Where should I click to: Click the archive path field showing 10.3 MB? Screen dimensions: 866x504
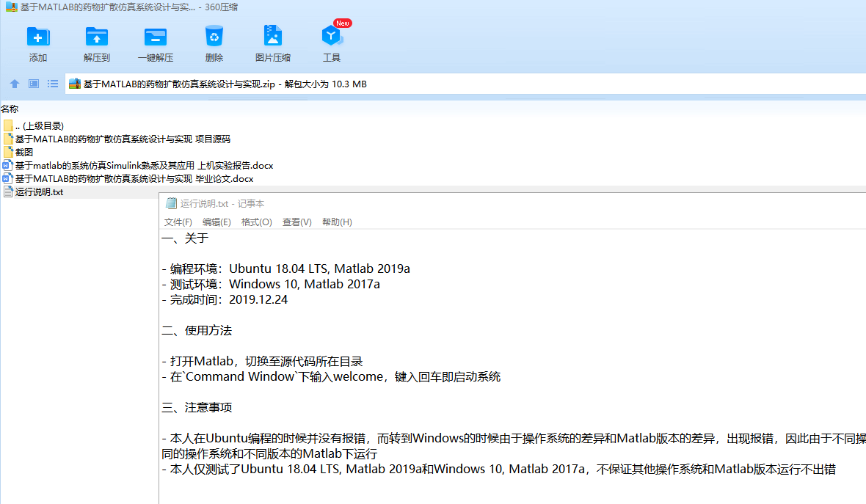click(465, 84)
